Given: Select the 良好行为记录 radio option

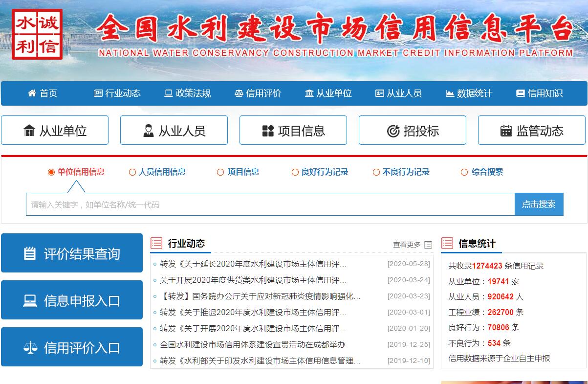Looking at the screenshot, I should tap(295, 172).
